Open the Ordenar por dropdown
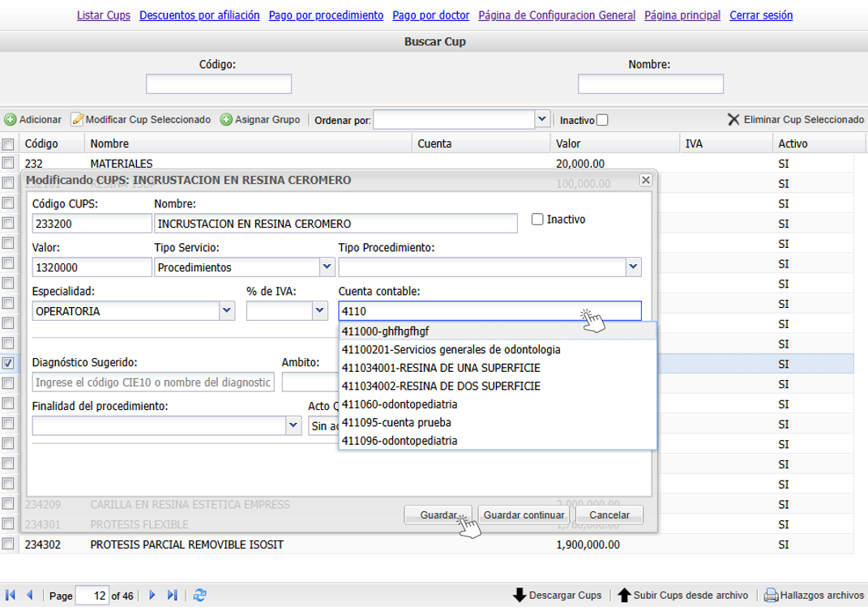868x615 pixels. 541,119
